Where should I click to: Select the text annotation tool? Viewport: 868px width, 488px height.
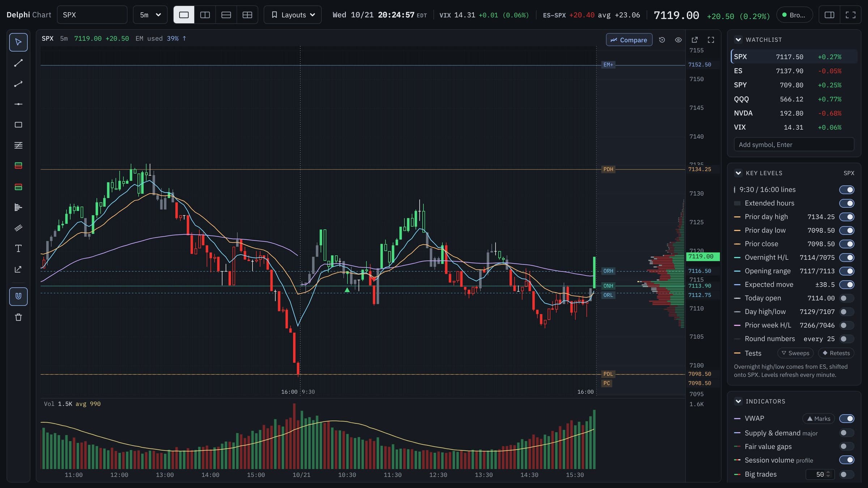(18, 248)
